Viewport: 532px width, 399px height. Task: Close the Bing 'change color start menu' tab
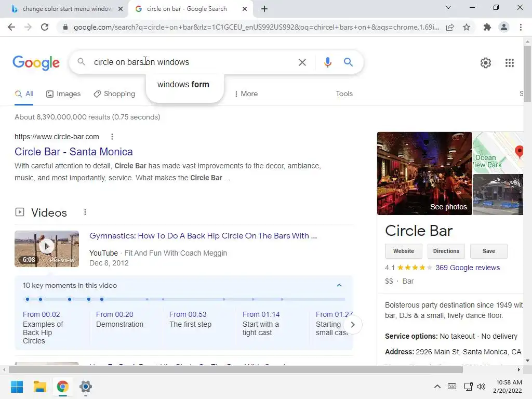(x=121, y=9)
